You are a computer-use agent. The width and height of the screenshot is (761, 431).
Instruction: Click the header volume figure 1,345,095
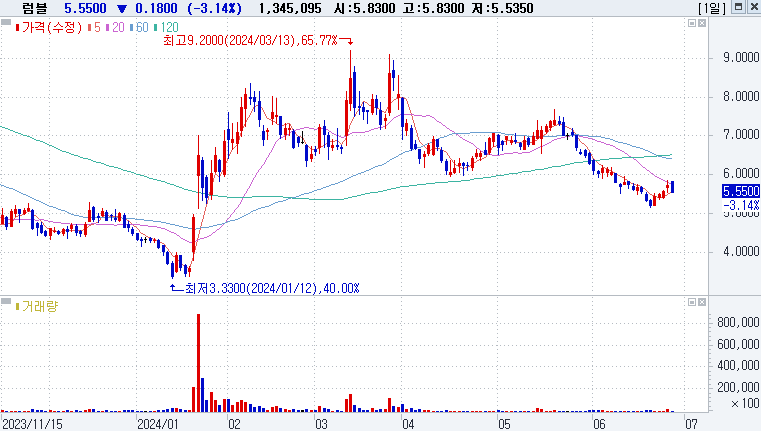click(290, 8)
